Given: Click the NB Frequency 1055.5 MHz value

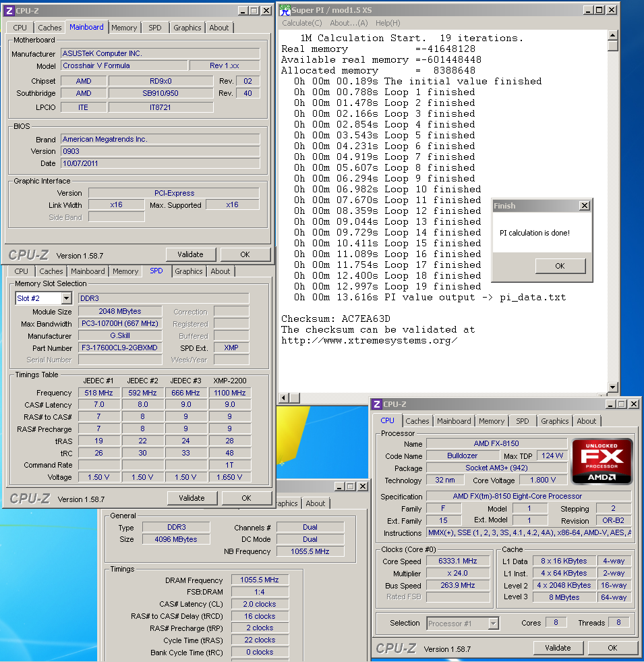Looking at the screenshot, I should coord(310,551).
